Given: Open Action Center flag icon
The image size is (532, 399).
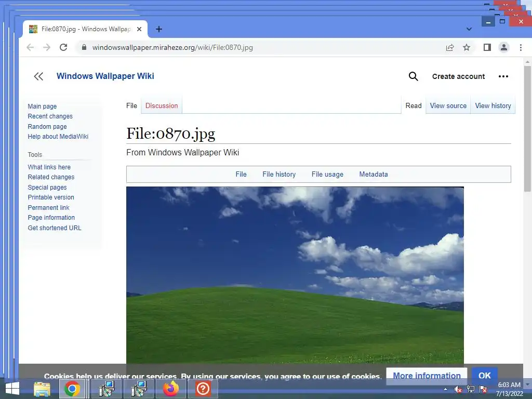Looking at the screenshot, I should pyautogui.click(x=483, y=389).
